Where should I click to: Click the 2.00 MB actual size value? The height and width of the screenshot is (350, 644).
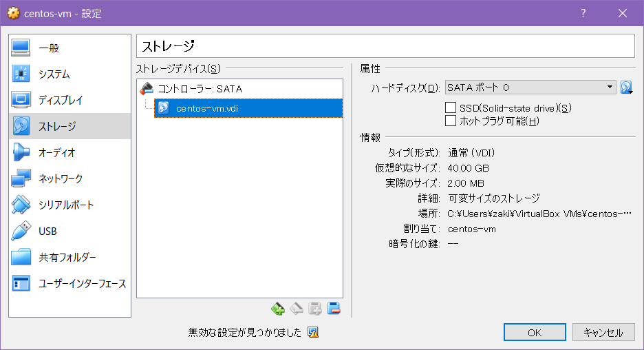pos(466,183)
